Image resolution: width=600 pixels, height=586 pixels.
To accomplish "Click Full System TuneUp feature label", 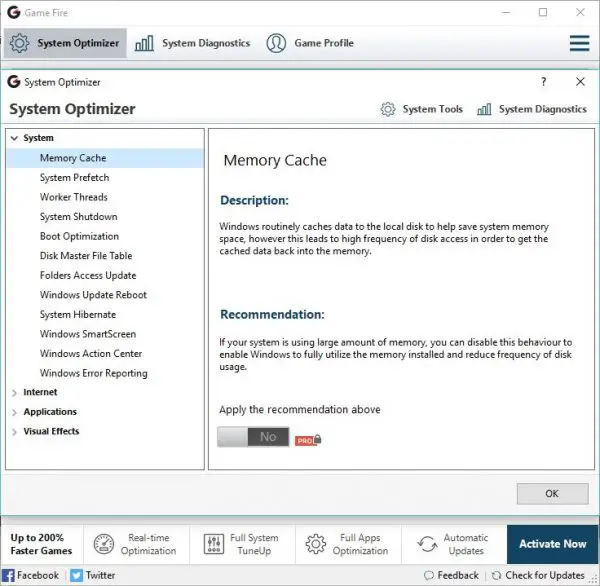I will click(x=254, y=544).
